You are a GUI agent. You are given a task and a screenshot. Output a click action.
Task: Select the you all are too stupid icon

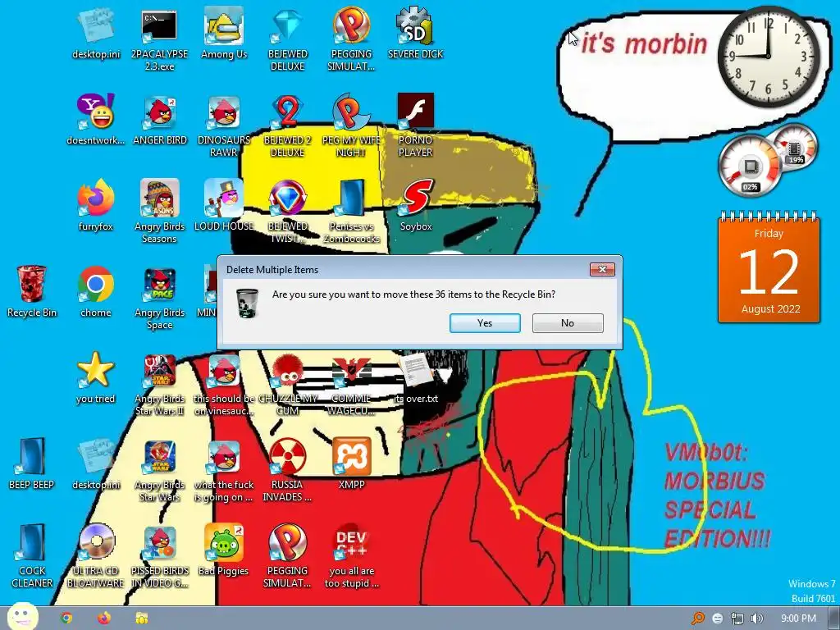point(351,555)
